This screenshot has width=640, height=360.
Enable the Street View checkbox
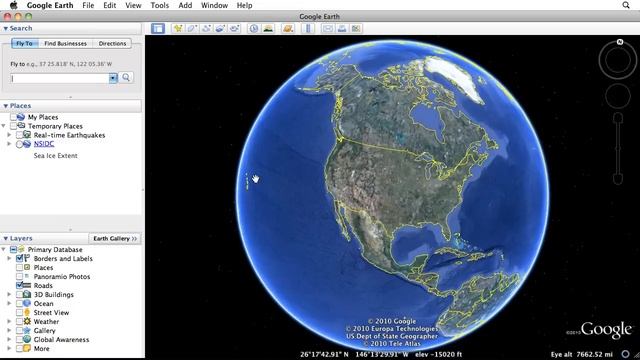point(19,312)
